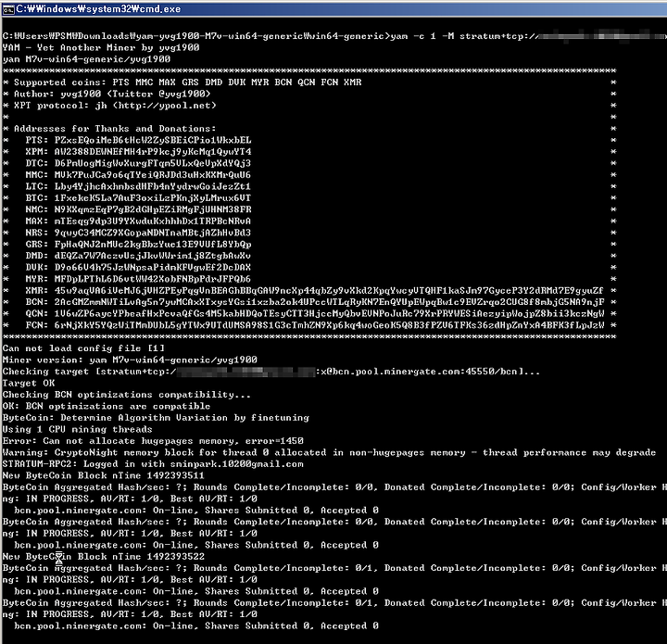Click the FCN donation address line
The width and height of the screenshot is (667, 644).
tap(314, 325)
